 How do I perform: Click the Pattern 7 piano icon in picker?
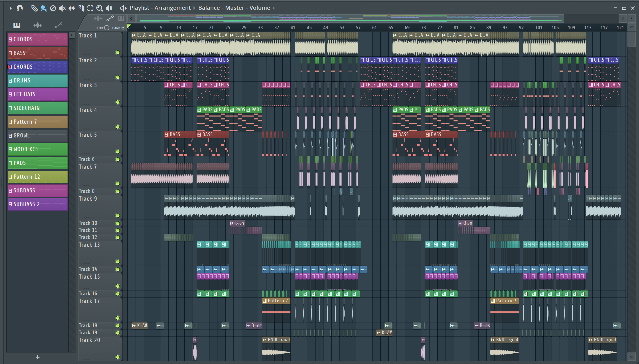[x=10, y=122]
